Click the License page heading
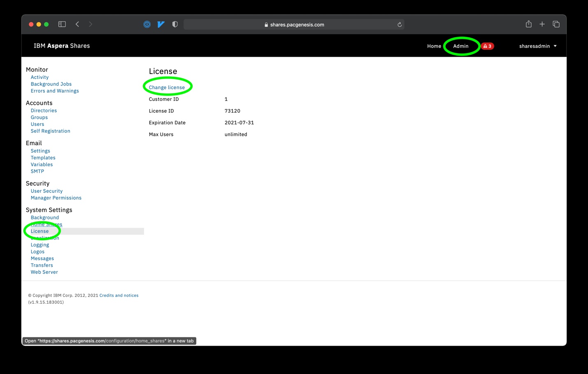The height and width of the screenshot is (374, 588). click(x=163, y=71)
